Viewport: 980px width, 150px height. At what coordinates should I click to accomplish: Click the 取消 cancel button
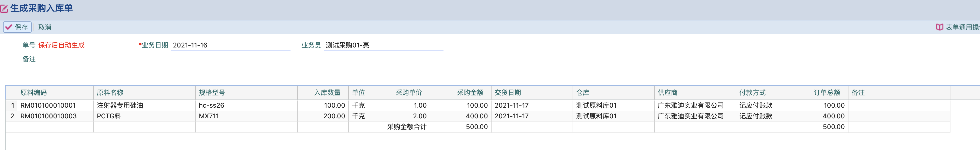45,27
